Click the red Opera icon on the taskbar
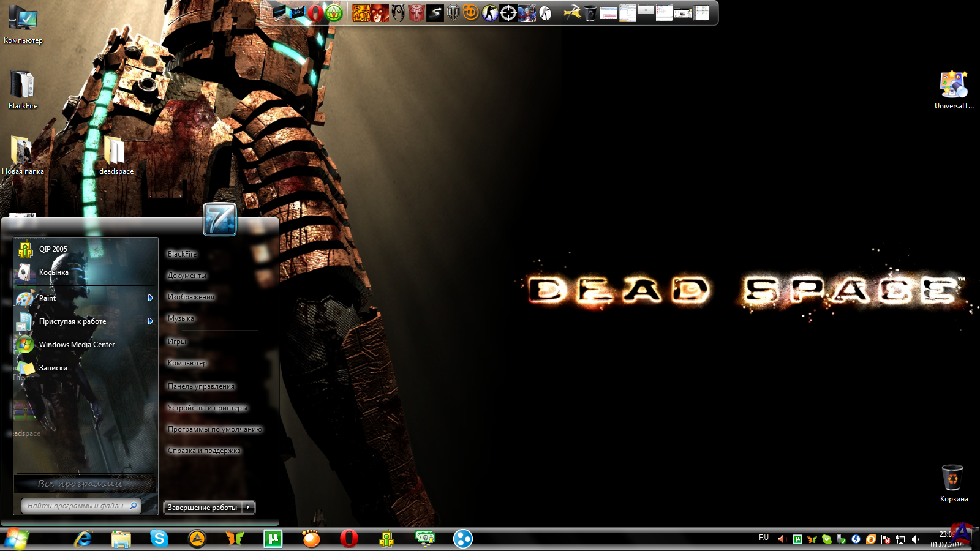This screenshot has height=551, width=980. point(349,539)
